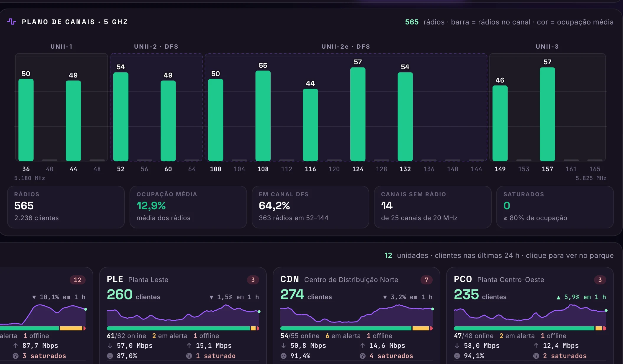Click the '5,9% em 1 h' trend
Screen dimensions: 623x364
[x=581, y=297]
